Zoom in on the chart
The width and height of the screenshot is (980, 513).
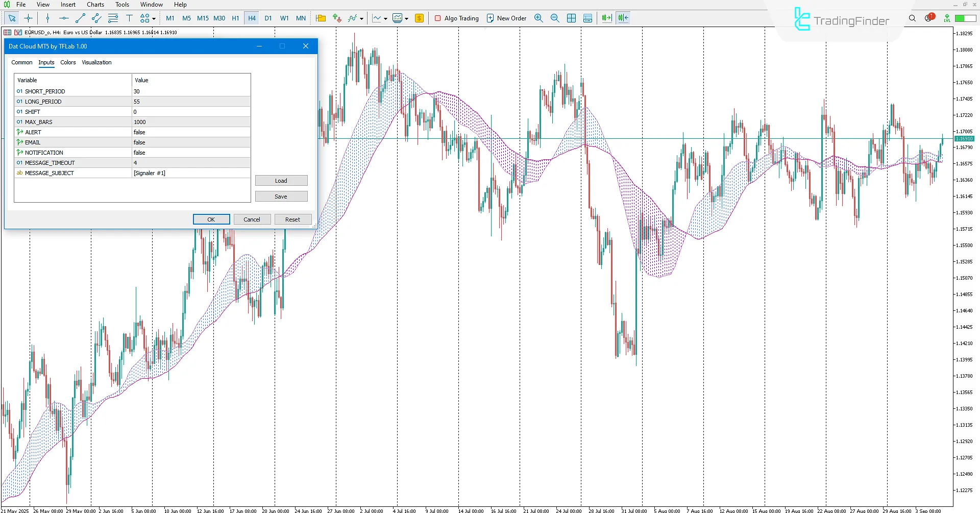[538, 18]
